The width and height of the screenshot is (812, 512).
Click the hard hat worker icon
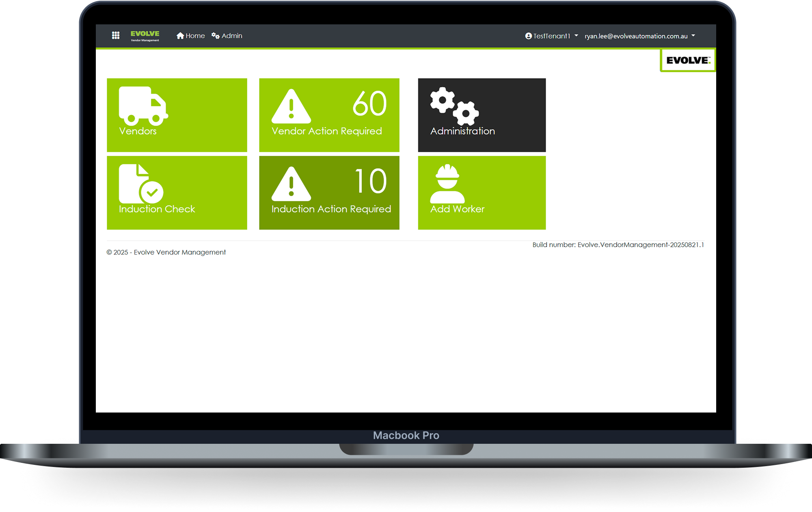(447, 184)
